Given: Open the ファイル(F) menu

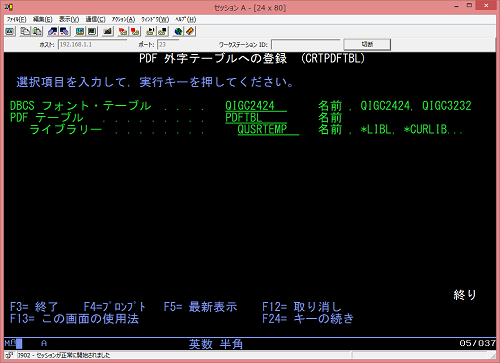Looking at the screenshot, I should (16, 19).
